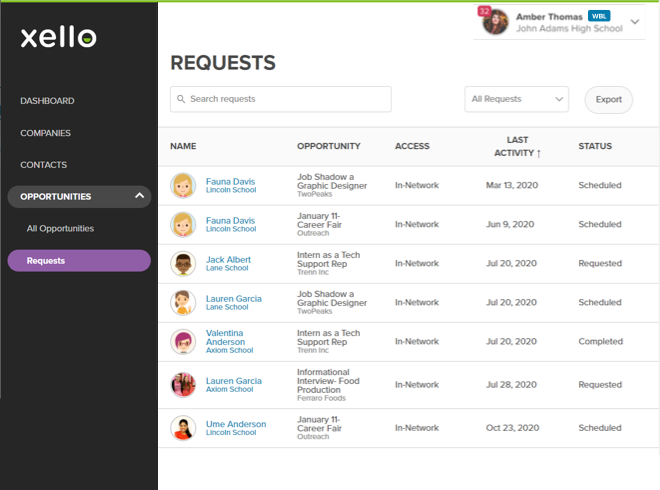The width and height of the screenshot is (660, 490).
Task: Go to Companies in the sidebar
Action: pyautogui.click(x=45, y=133)
